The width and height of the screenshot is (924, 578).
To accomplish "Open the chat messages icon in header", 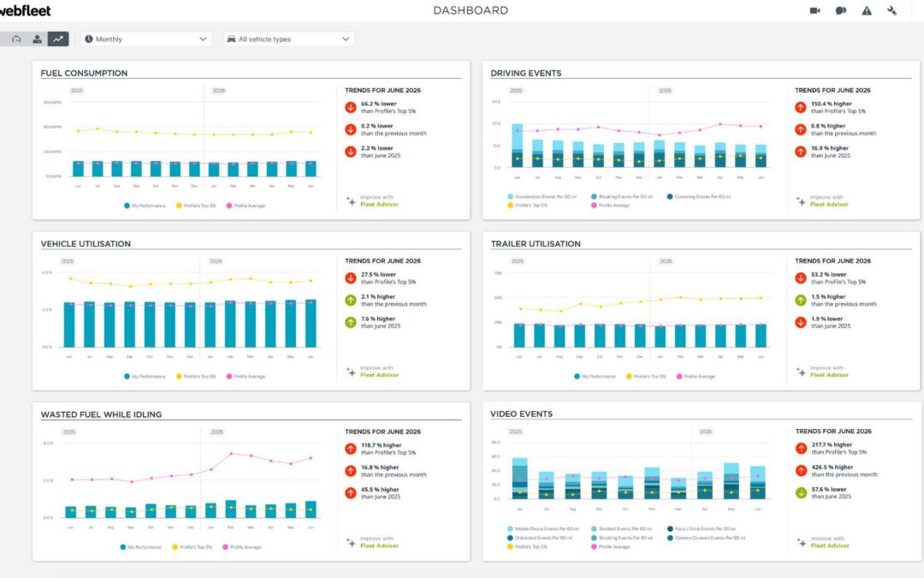I will coord(841,10).
